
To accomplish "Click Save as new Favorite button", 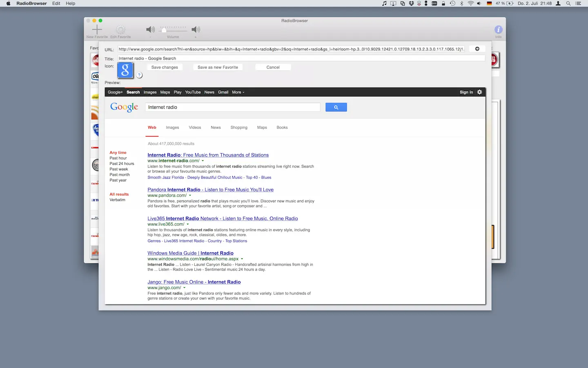I will (218, 67).
